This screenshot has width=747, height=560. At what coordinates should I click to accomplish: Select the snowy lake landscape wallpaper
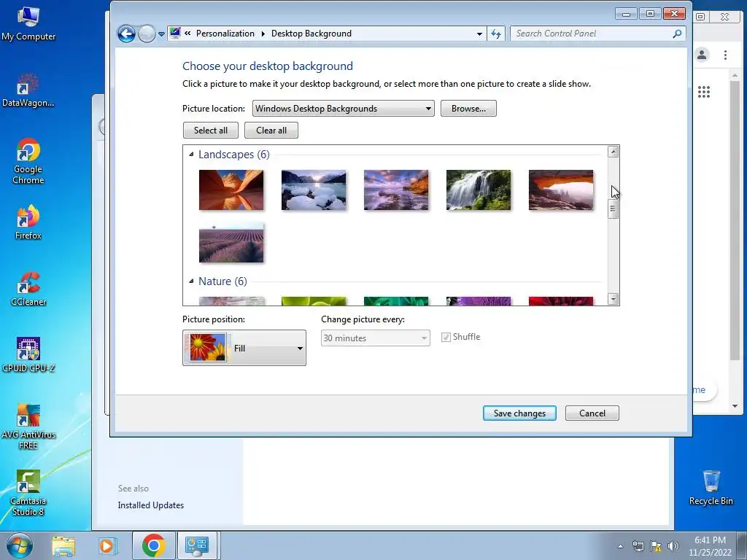[314, 190]
